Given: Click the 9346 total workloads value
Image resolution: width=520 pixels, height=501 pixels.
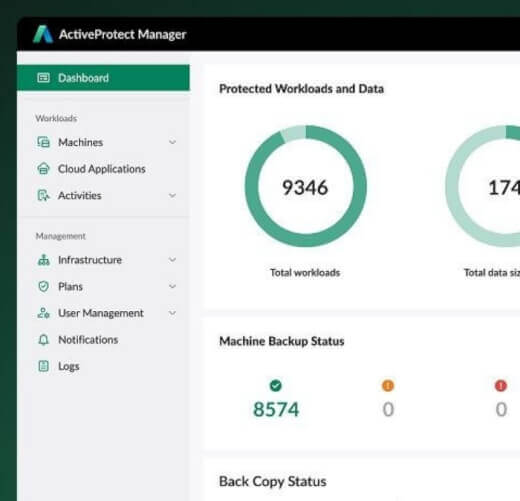Looking at the screenshot, I should pyautogui.click(x=305, y=187).
